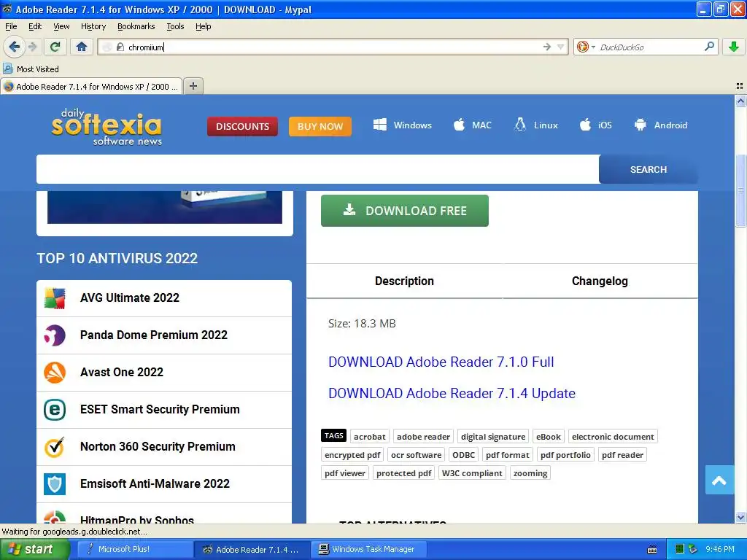Open the DuckDuckGo search engine selector
Viewport: 747px width, 560px height.
tap(586, 47)
